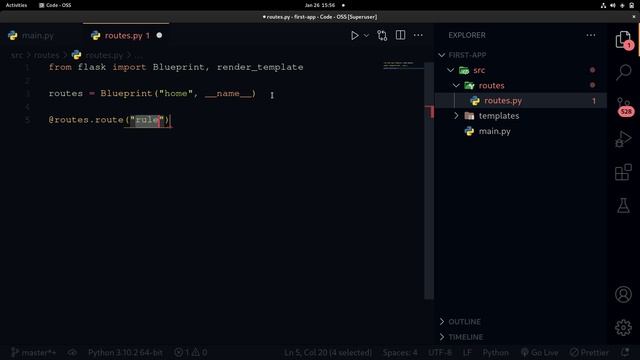Open Run and Debug view
Screen dimensions: 640x360
(623, 139)
